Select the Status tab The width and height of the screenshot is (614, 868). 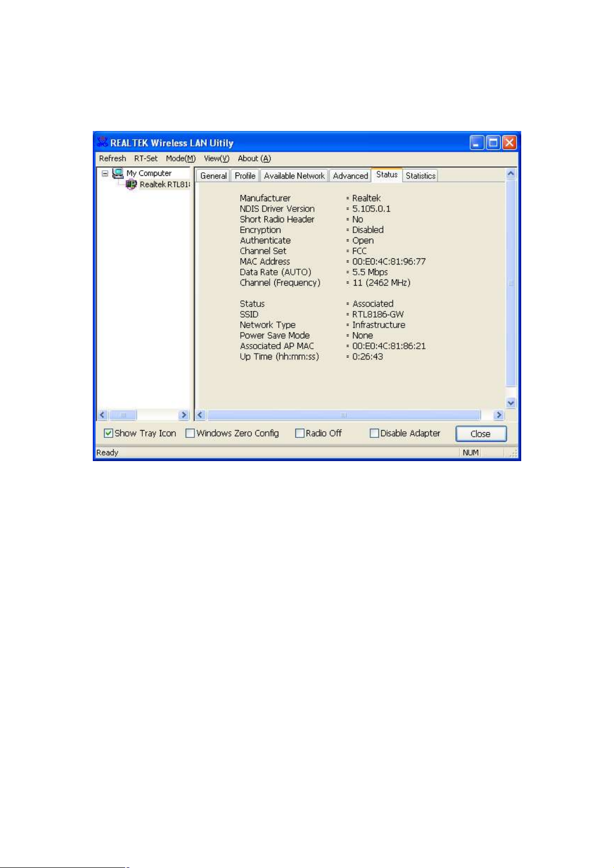tap(387, 175)
